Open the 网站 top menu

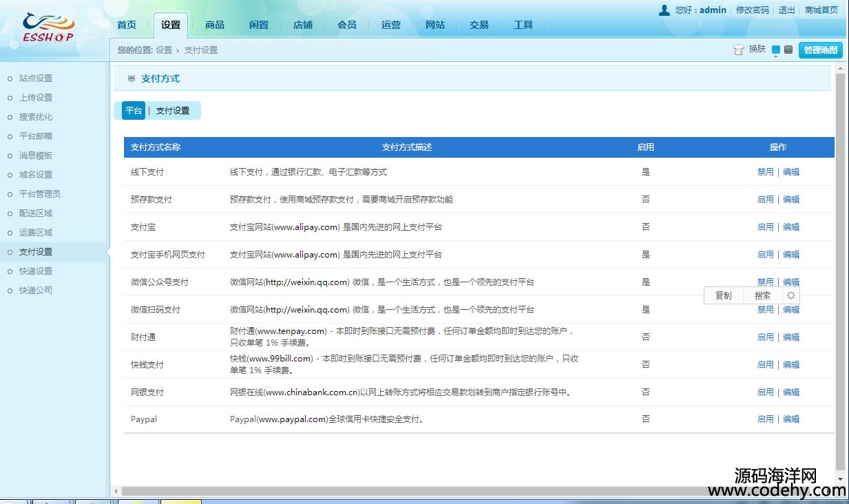coord(435,25)
